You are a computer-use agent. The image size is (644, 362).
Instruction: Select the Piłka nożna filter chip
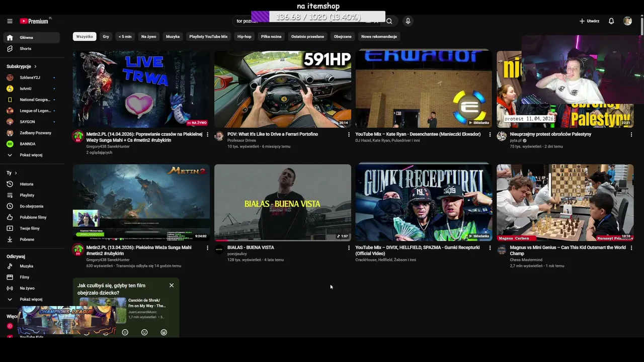point(271,37)
